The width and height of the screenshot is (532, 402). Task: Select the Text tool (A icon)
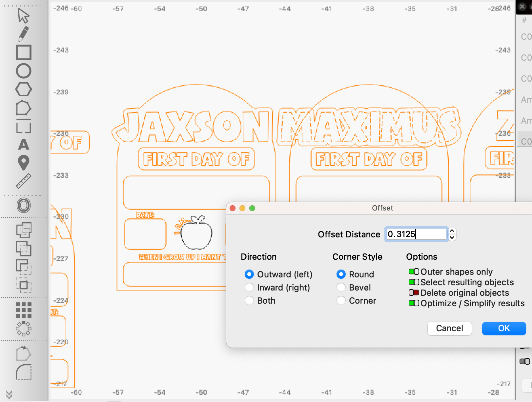pyautogui.click(x=23, y=144)
